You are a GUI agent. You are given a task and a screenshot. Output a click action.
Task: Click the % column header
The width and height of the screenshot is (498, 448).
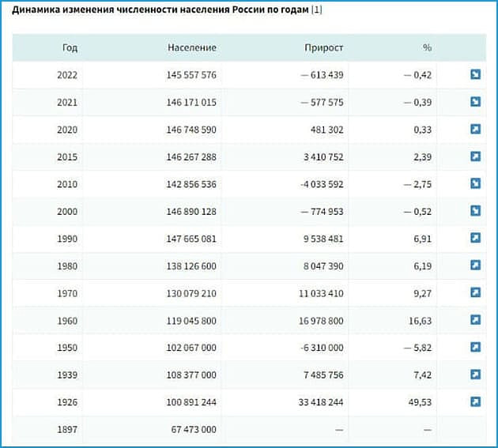pos(427,47)
